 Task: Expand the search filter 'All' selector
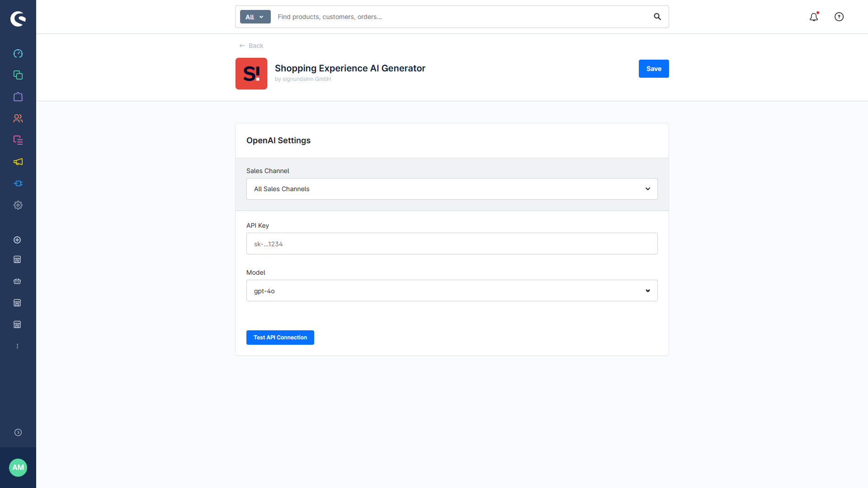click(255, 17)
